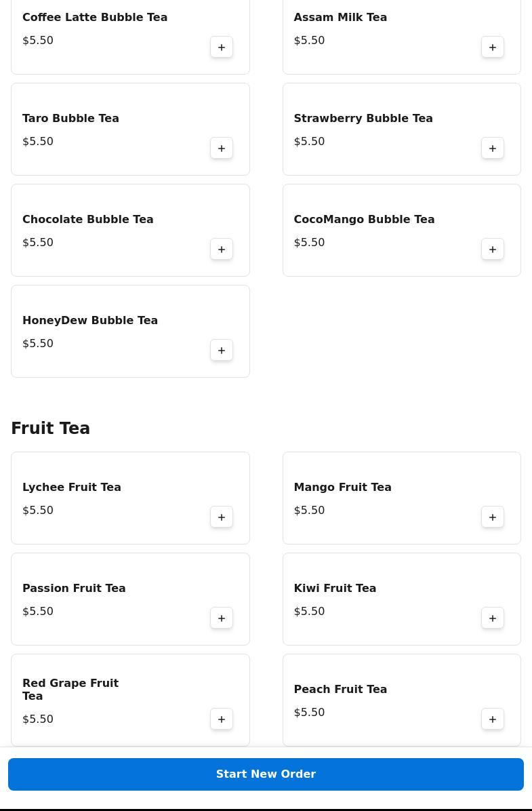Click plus icon on Kiwi Fruit Tea
This screenshot has height=811, width=532.
click(493, 618)
